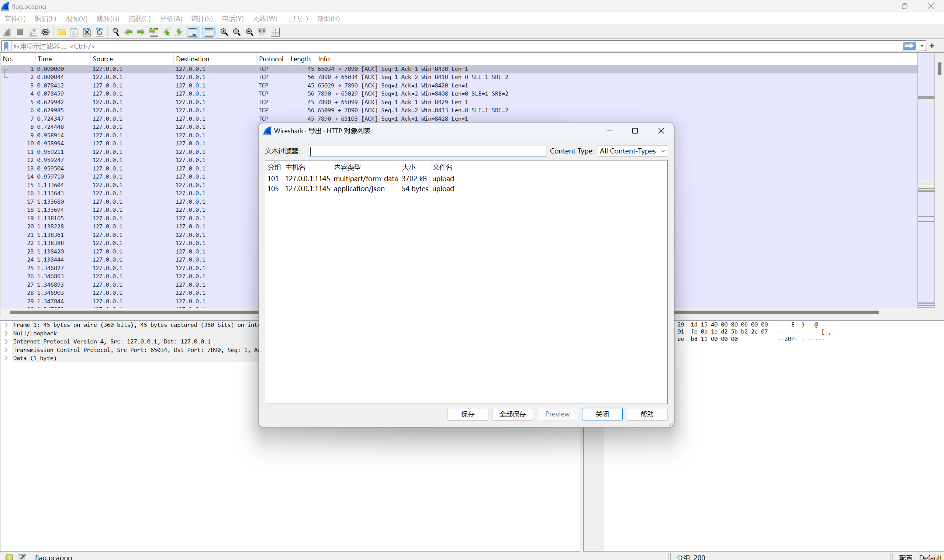Click 全部保存 to save all objects
Screen dimensions: 944x560
pos(512,414)
